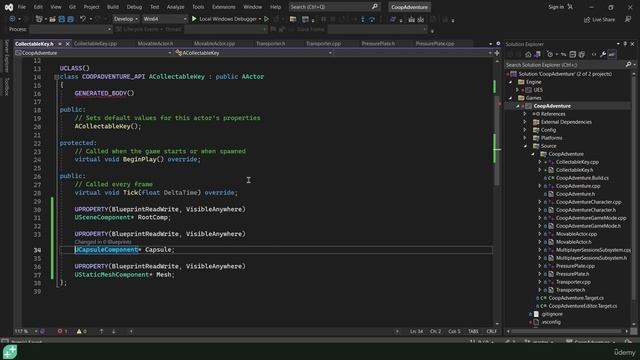Open the Server Explorer side tab
This screenshot has height=360, width=640.
click(x=6, y=56)
